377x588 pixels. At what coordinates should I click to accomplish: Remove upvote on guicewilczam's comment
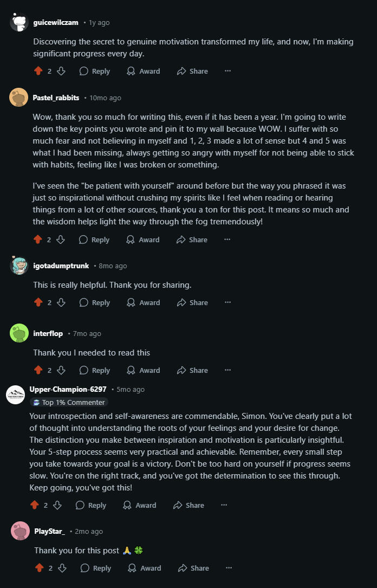point(38,71)
